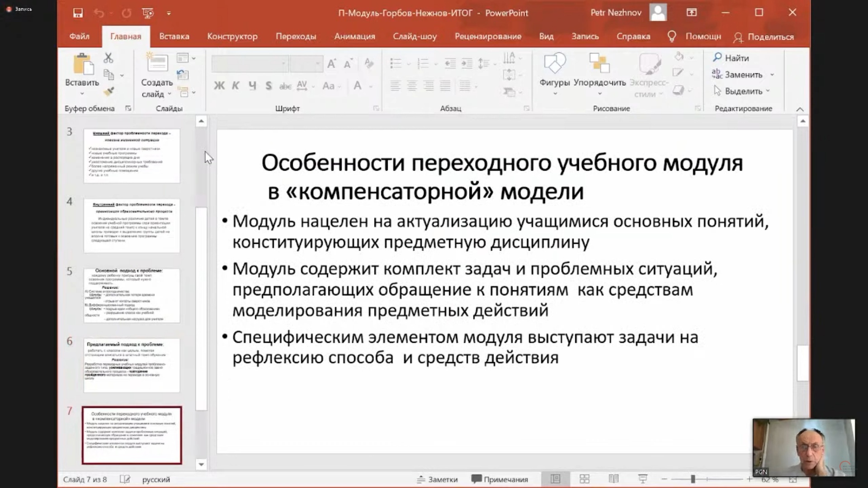Toggle the Notes (Заметки) pane
This screenshot has height=488, width=868.
pos(437,479)
